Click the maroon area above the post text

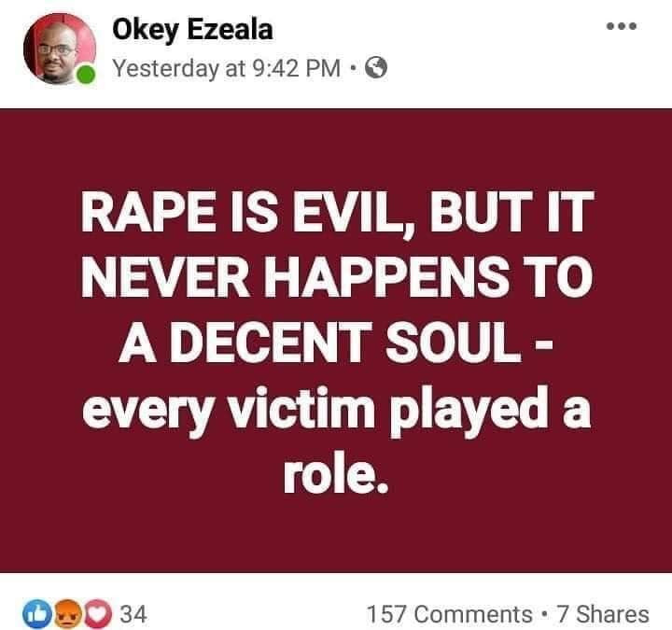pos(336,147)
